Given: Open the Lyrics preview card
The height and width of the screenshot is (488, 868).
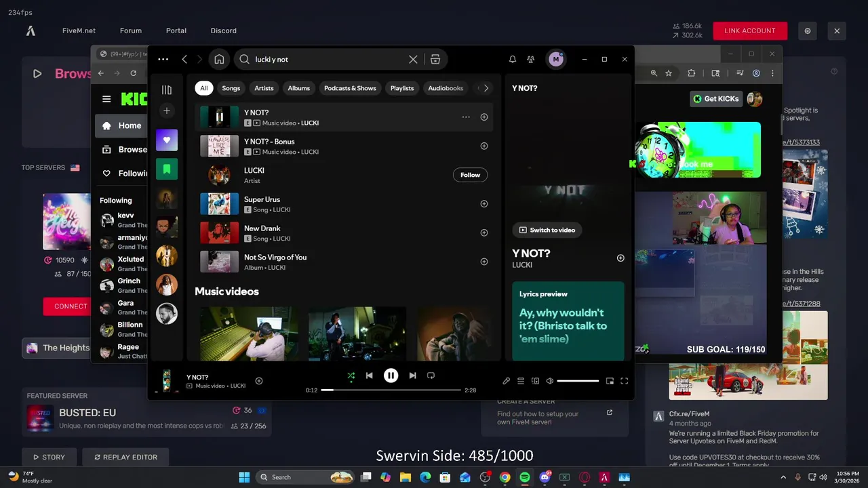Looking at the screenshot, I should (x=568, y=321).
